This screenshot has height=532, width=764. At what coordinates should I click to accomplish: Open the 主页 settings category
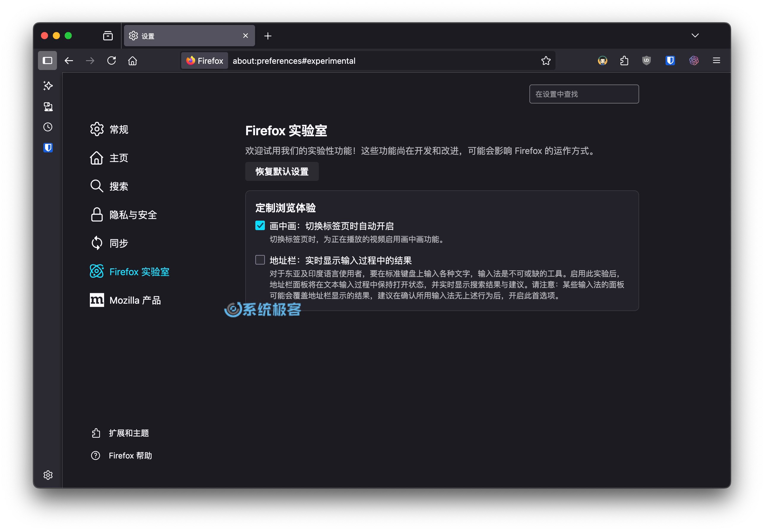(x=109, y=158)
